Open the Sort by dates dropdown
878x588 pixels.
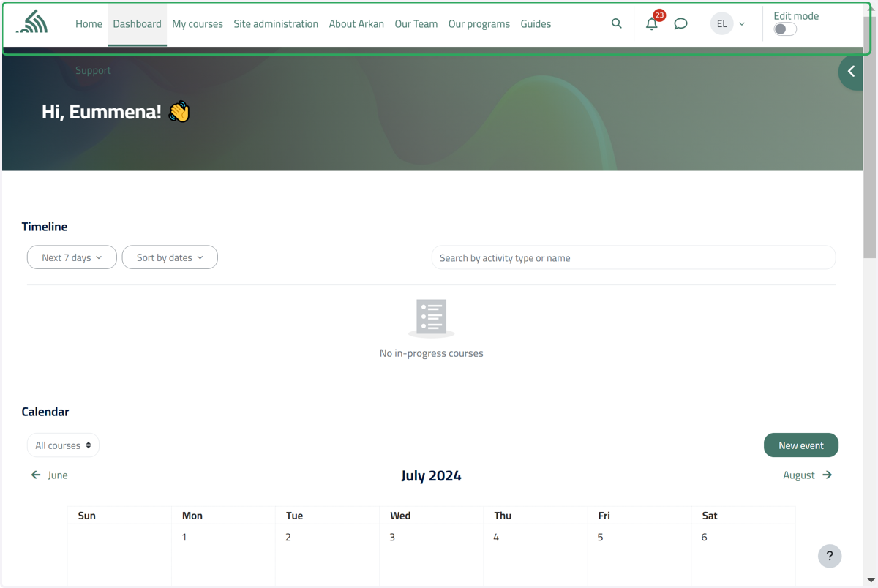click(170, 257)
